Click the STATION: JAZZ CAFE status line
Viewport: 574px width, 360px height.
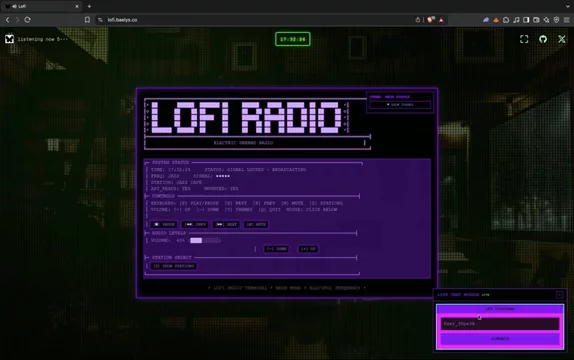[176, 182]
